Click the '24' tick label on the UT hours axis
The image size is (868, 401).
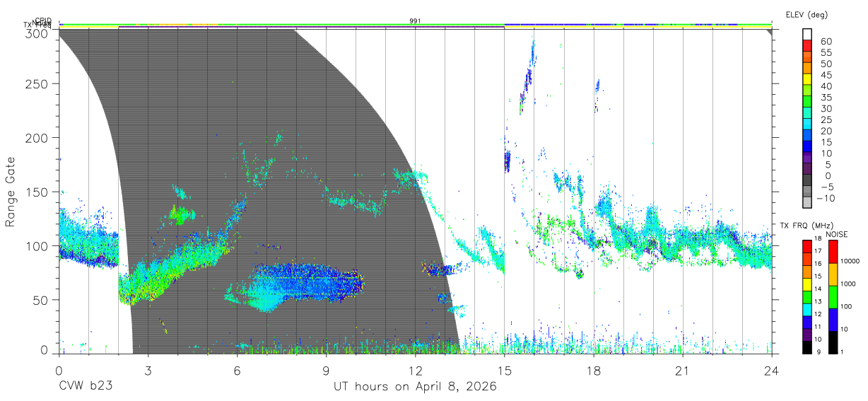[x=772, y=371]
